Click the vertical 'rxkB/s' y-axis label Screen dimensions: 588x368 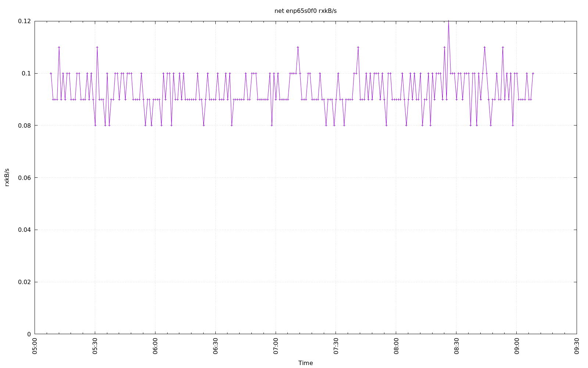(7, 177)
